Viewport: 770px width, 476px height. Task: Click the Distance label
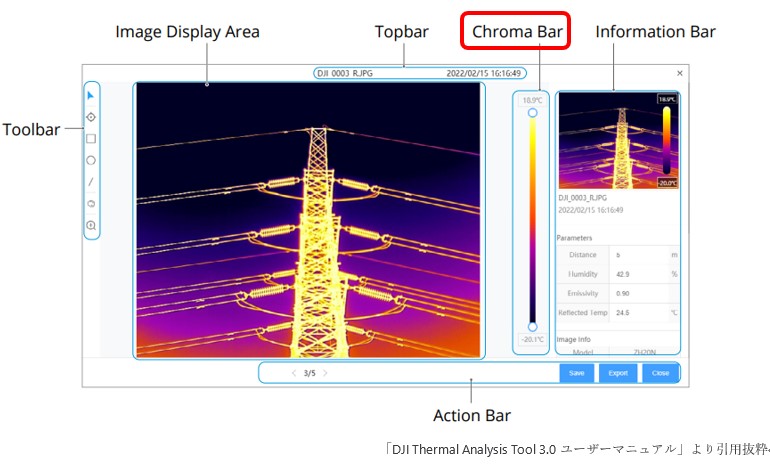(x=583, y=255)
